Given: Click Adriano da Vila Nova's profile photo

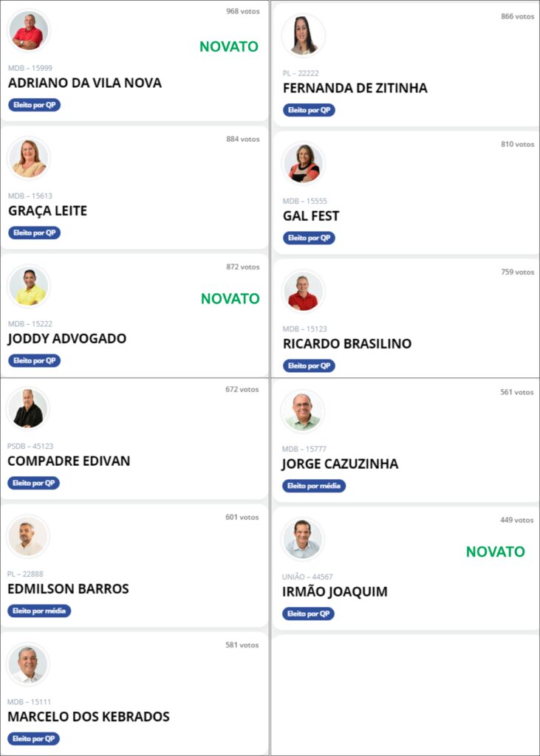Looking at the screenshot, I should click(29, 30).
